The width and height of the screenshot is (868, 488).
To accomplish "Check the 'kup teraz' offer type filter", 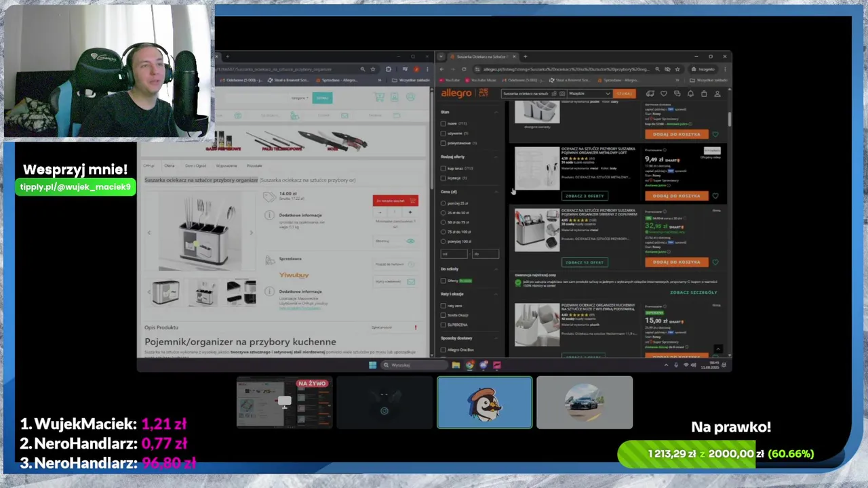I will coord(443,168).
